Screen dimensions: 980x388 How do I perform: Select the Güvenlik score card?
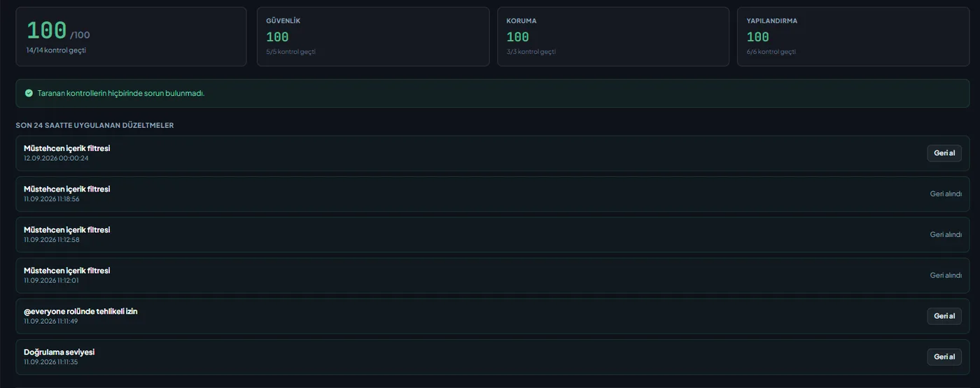tap(373, 36)
